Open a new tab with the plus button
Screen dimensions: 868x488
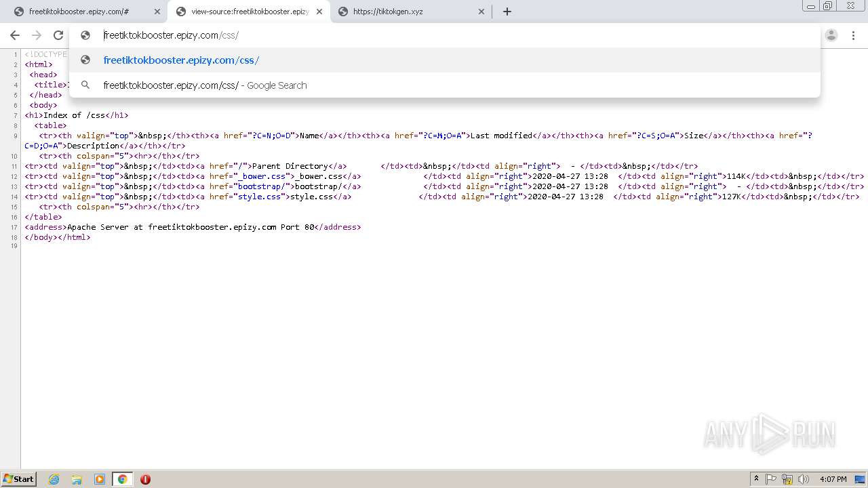[x=507, y=12]
